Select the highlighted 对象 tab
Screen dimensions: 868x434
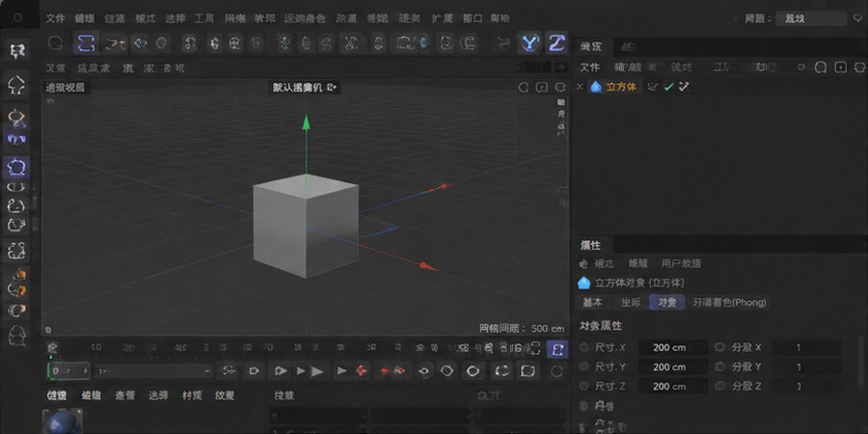click(x=666, y=302)
